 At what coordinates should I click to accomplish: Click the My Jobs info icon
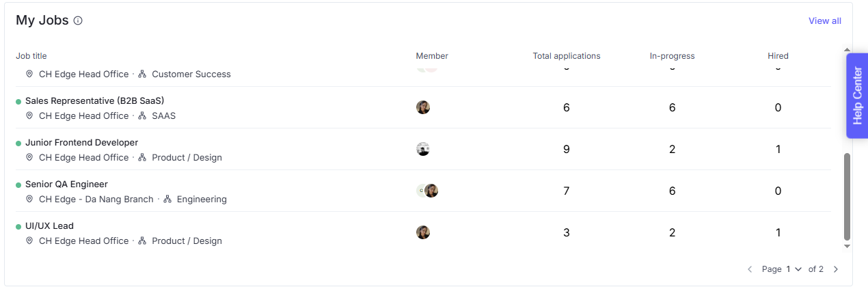(78, 20)
